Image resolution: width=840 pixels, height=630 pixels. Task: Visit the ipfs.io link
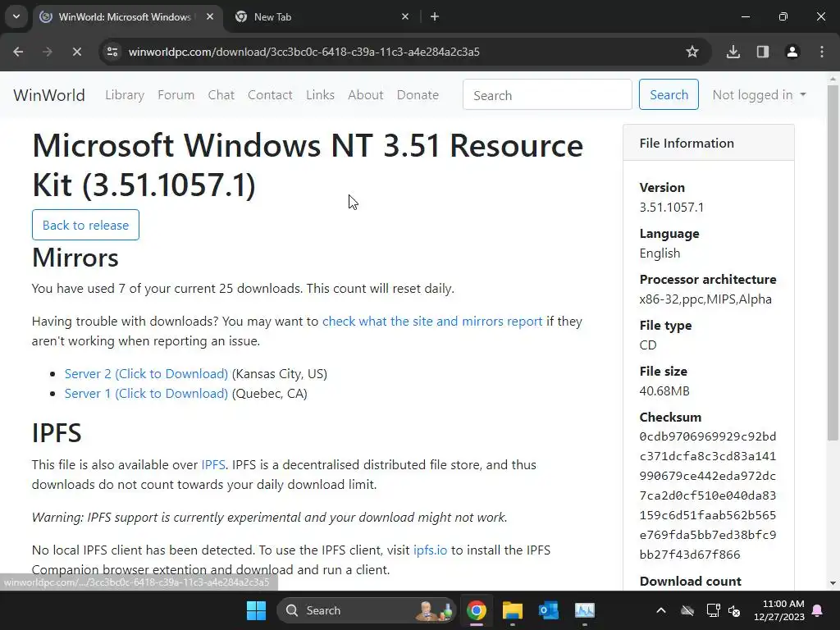click(x=430, y=550)
